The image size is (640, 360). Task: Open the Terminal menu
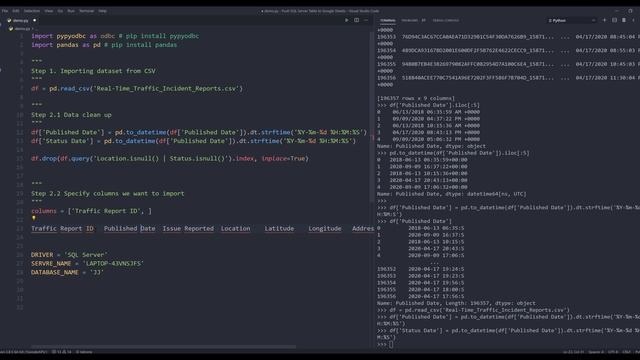(87, 11)
